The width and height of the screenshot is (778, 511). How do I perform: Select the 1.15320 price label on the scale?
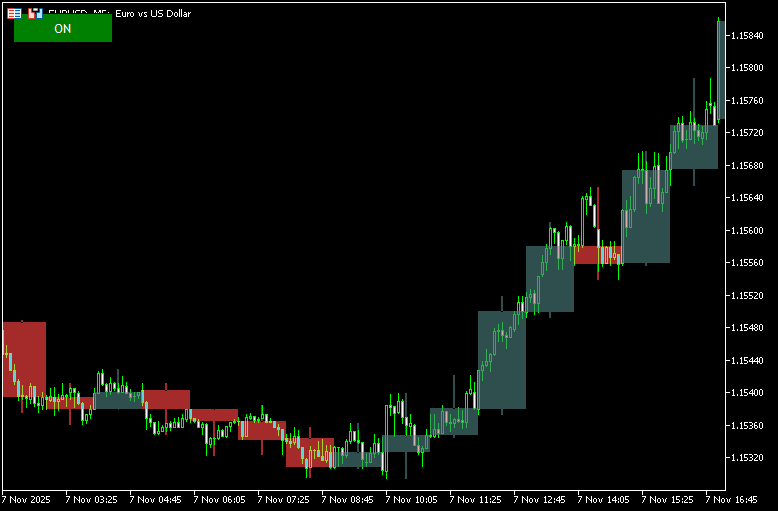(747, 458)
